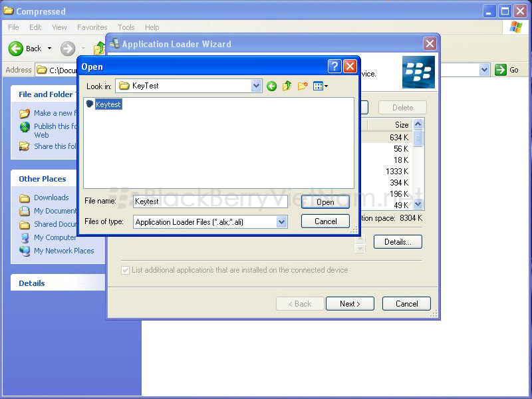
Task: Expand the Explorer Address bar dropdown
Action: click(x=485, y=70)
